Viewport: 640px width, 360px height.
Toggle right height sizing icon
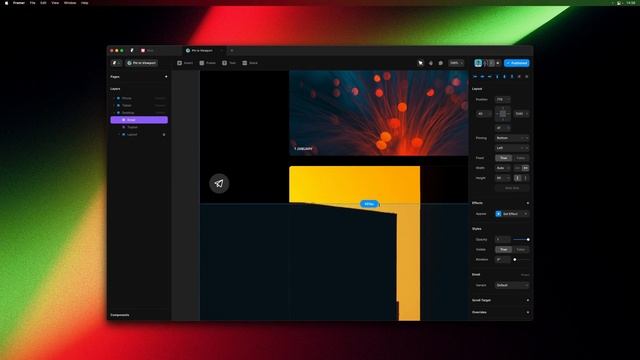point(525,178)
